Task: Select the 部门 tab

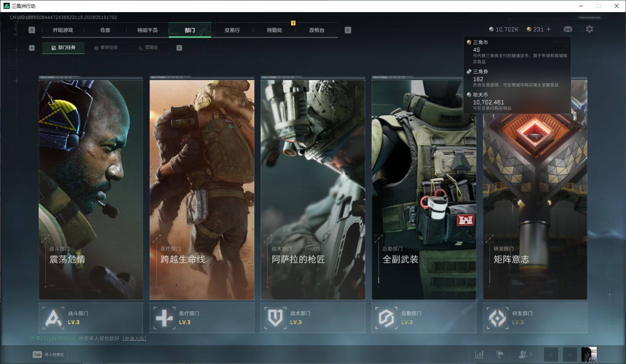Action: (x=190, y=30)
